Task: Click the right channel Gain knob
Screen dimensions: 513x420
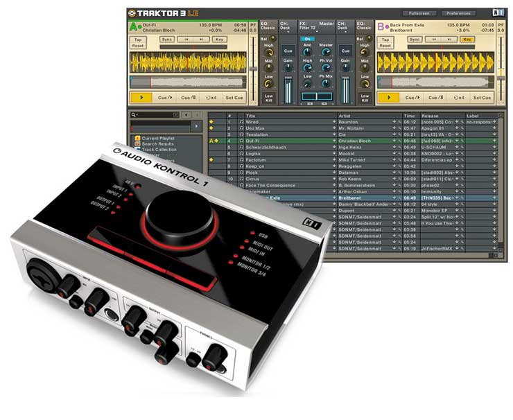Action: click(x=345, y=68)
